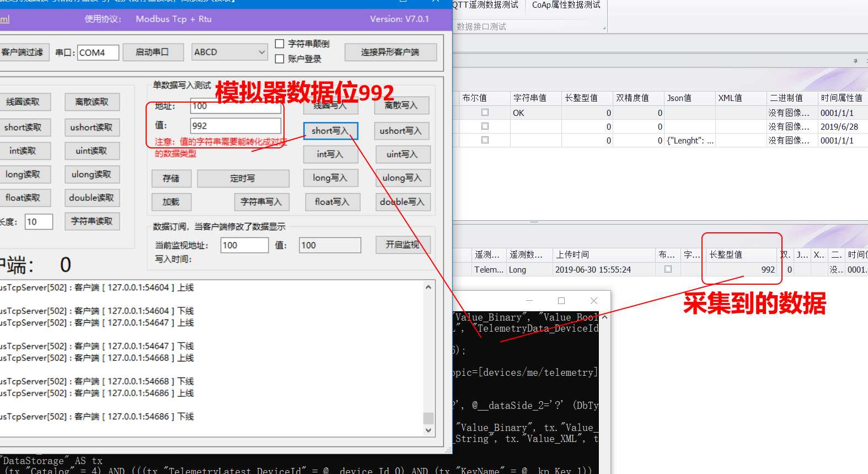Sort by the 字符串值 column header
This screenshot has width=868, height=474.
[535, 98]
